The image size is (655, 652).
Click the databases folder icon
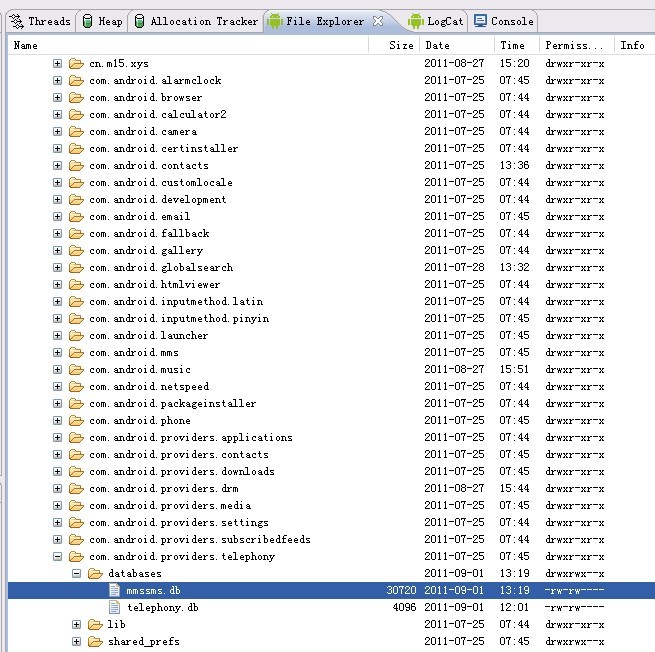[95, 573]
